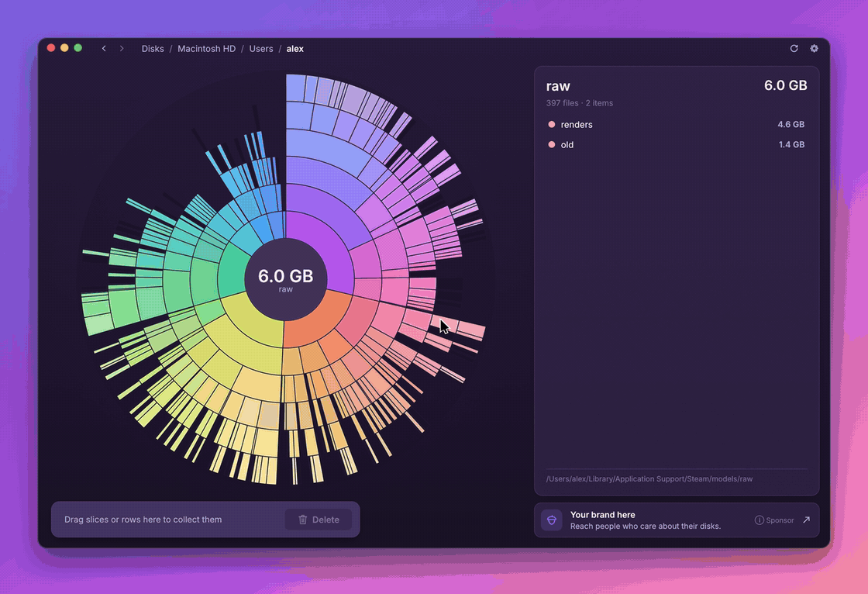Refresh the disk scan
The width and height of the screenshot is (868, 594).
tap(794, 49)
